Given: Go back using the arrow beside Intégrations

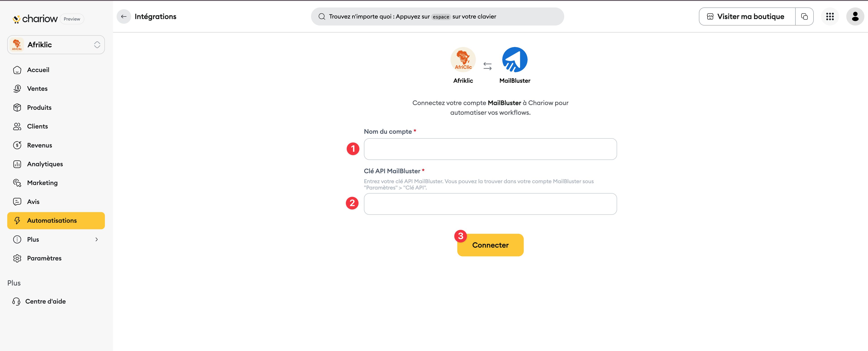Looking at the screenshot, I should 124,16.
